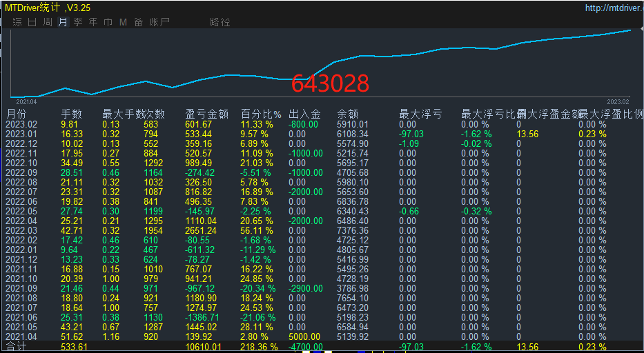Viewport: 644px width, 353px height.
Task: Click total withdrawal -4700.00
Action: pyautogui.click(x=306, y=347)
